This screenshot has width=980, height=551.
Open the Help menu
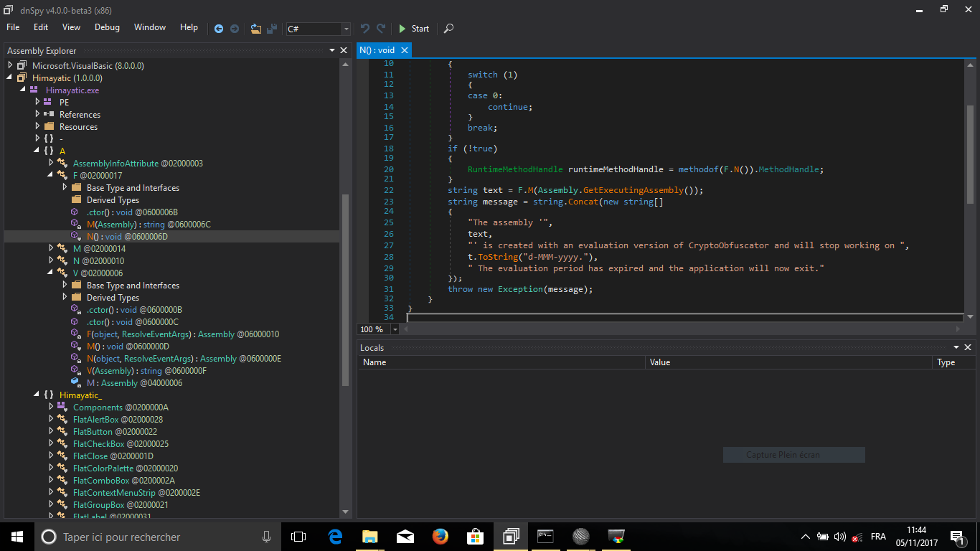pyautogui.click(x=189, y=27)
